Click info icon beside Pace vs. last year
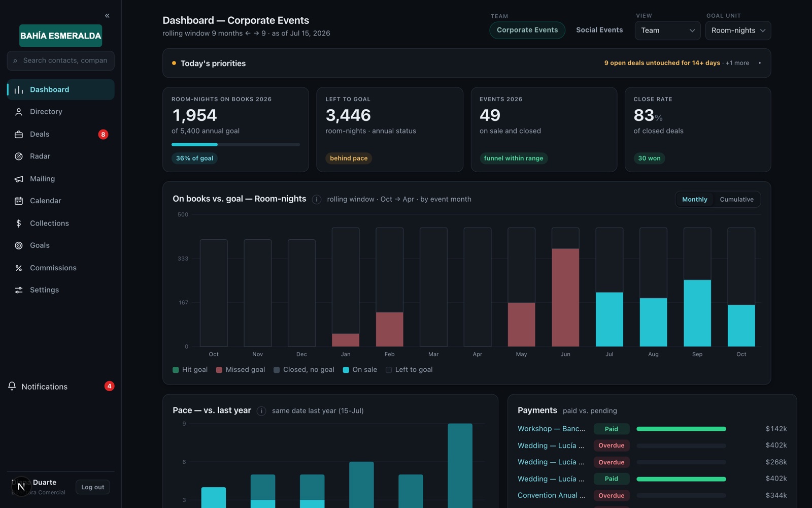The height and width of the screenshot is (508, 812). tap(261, 411)
